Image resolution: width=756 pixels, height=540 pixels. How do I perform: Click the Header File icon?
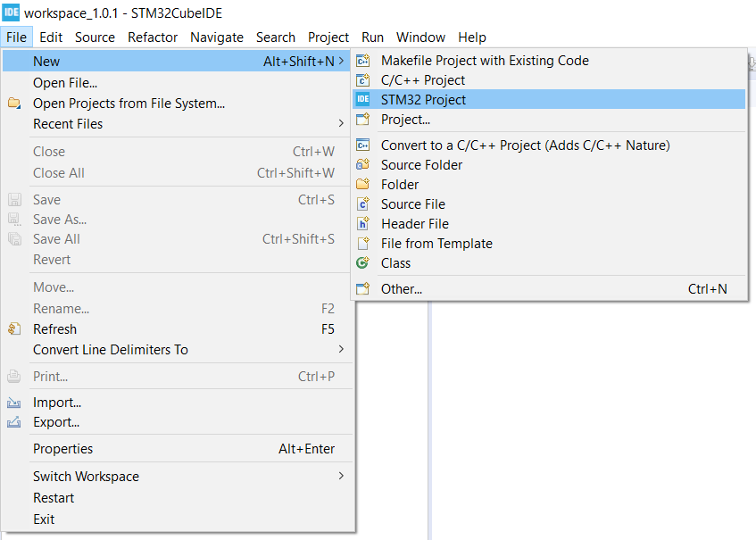(362, 224)
